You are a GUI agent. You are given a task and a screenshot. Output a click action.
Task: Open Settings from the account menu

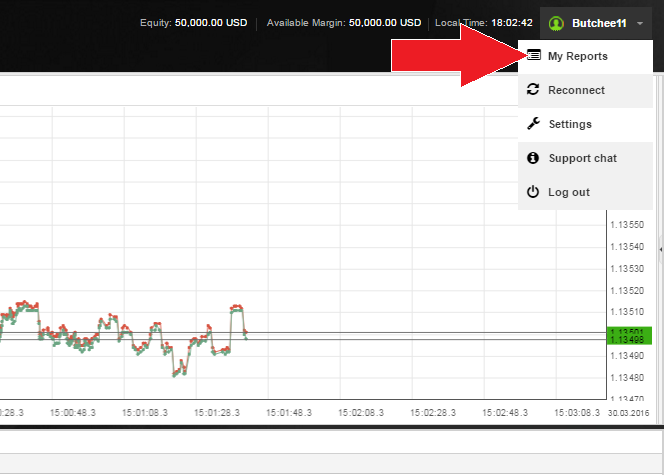click(585, 124)
